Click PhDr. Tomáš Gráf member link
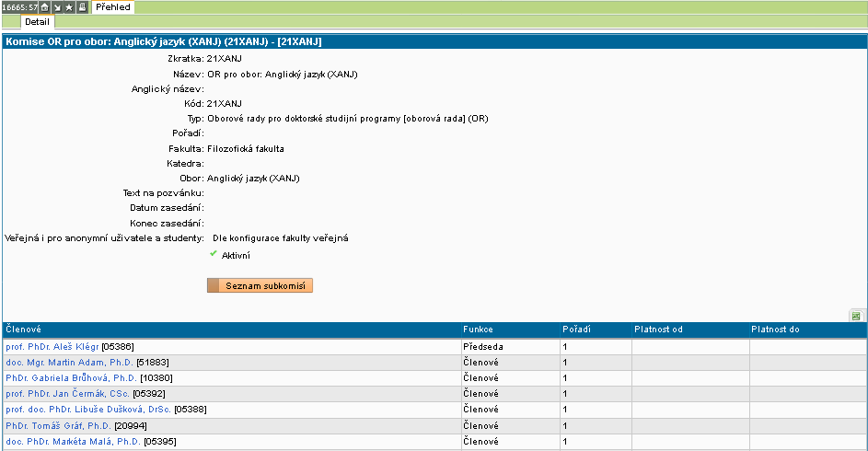 [x=58, y=425]
